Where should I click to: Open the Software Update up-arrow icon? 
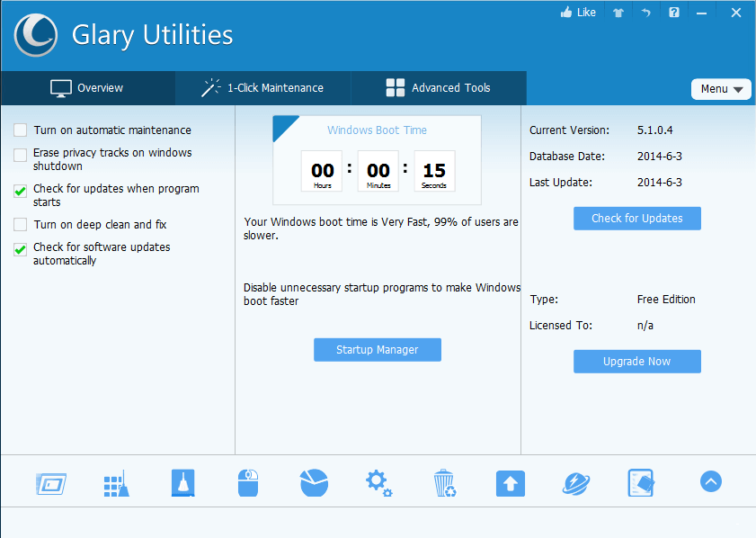coord(510,483)
